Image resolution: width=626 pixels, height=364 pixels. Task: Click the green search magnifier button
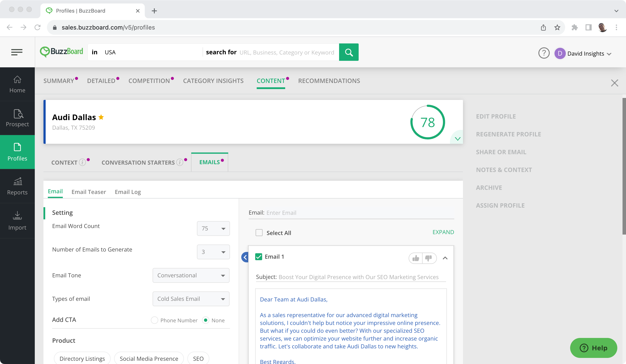pyautogui.click(x=348, y=52)
